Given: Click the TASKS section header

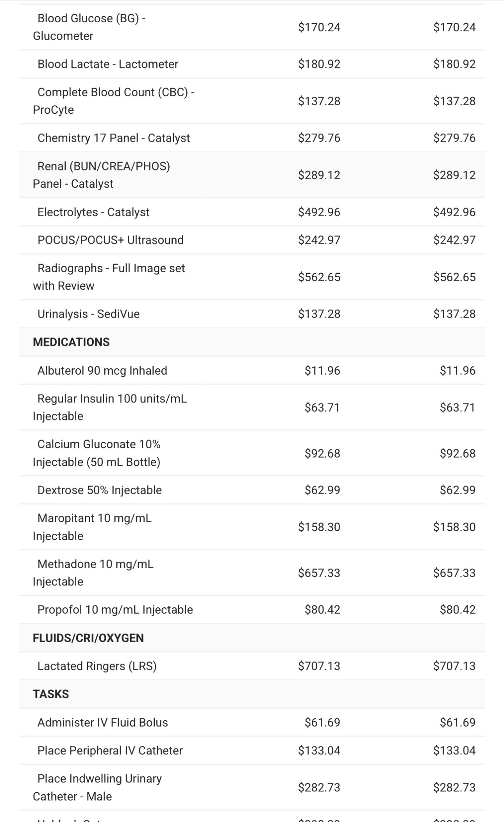Looking at the screenshot, I should [51, 694].
